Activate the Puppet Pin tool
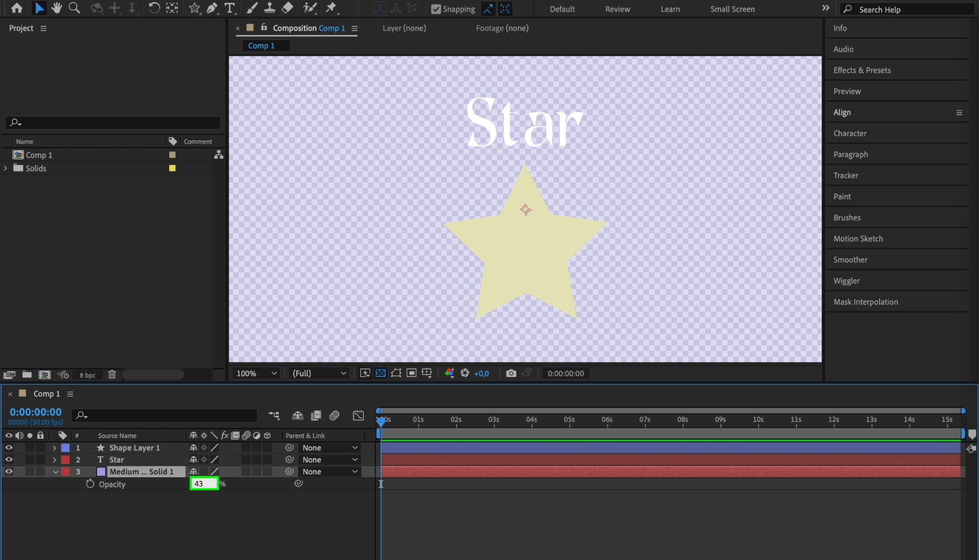The height and width of the screenshot is (560, 979). pyautogui.click(x=331, y=8)
